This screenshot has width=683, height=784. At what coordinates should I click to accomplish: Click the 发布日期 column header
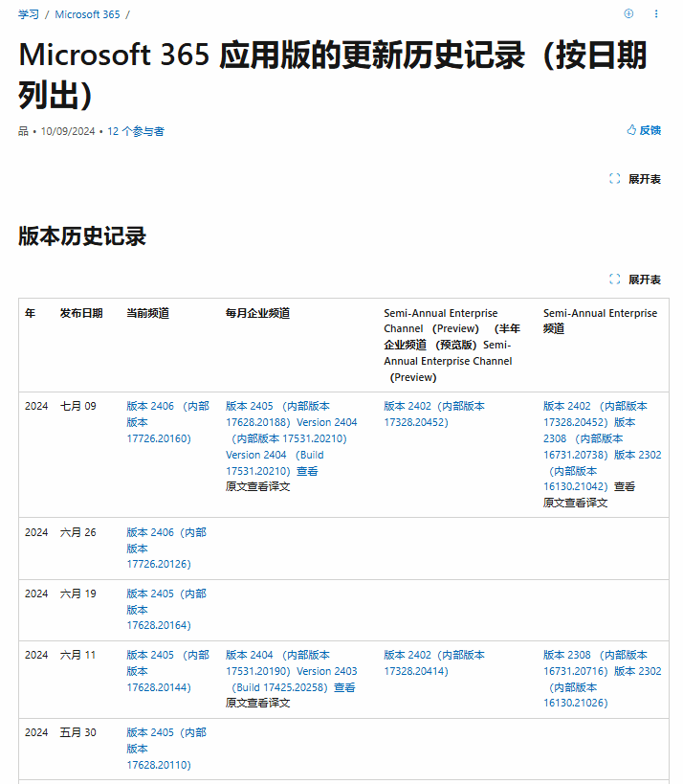(81, 313)
